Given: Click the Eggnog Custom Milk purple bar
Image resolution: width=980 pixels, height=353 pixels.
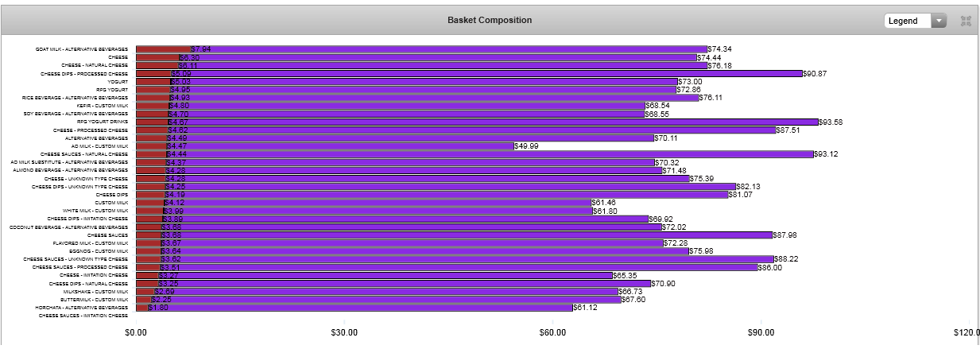Looking at the screenshot, I should [429, 251].
